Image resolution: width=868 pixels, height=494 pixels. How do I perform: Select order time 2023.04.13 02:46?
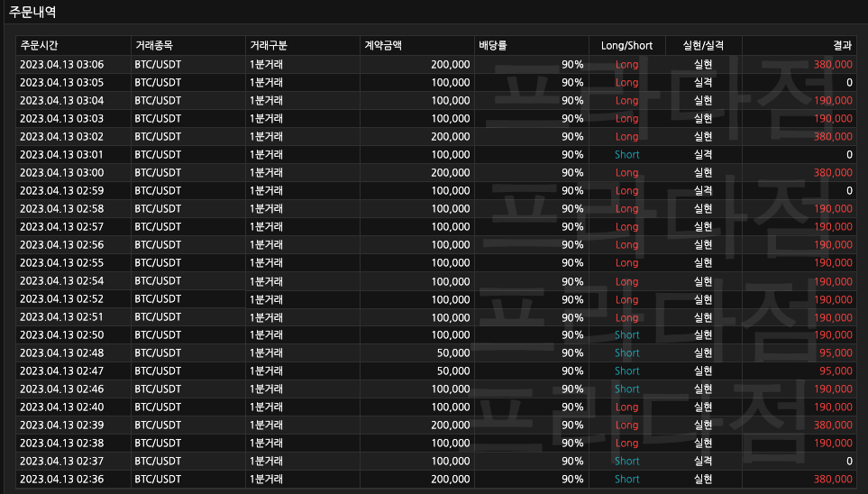[62, 389]
